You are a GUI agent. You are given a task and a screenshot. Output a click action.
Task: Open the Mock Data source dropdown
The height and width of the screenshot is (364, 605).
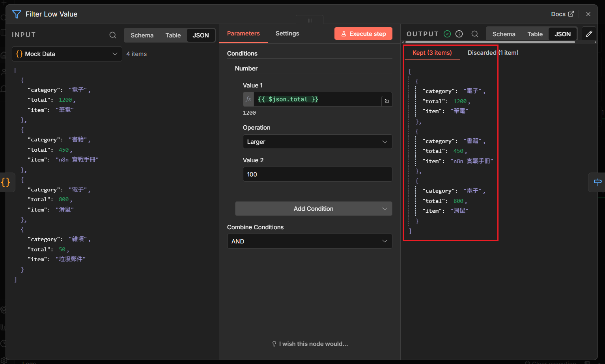67,54
